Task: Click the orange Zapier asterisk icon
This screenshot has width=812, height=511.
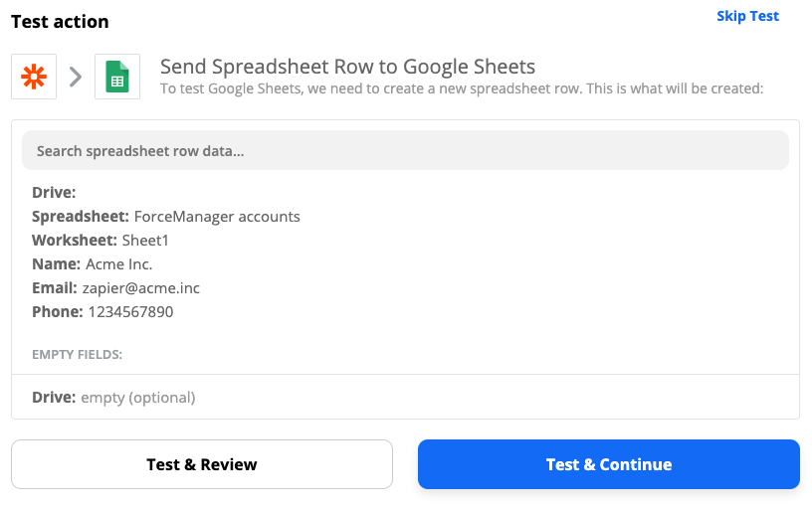Action: click(x=34, y=77)
